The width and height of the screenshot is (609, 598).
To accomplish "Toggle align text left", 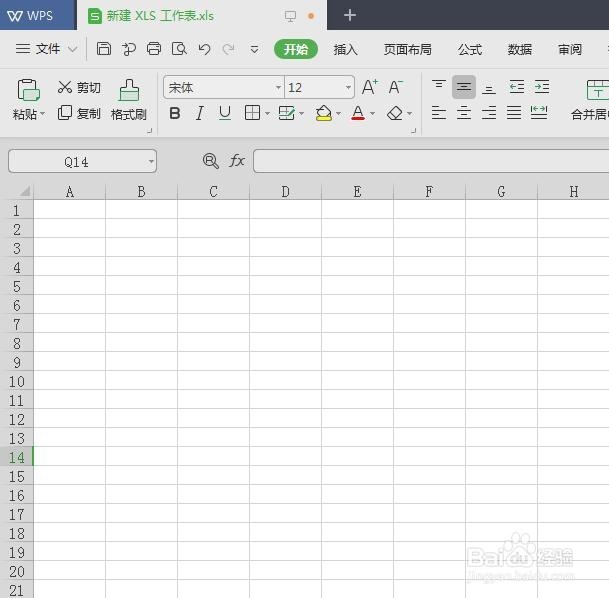I will click(439, 113).
